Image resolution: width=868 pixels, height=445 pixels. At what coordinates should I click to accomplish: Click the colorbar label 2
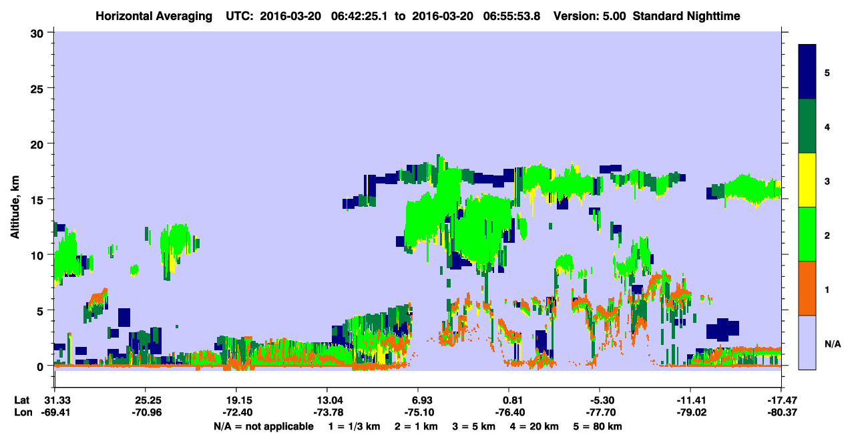point(827,235)
